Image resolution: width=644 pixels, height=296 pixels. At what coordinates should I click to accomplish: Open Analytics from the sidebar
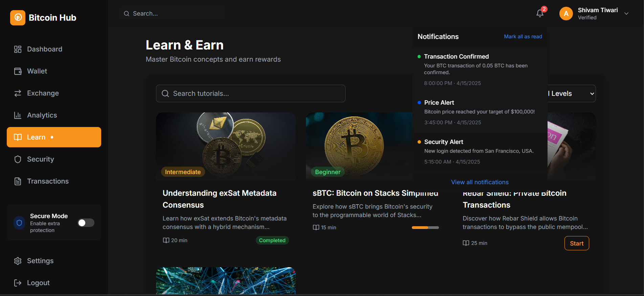(x=54, y=115)
